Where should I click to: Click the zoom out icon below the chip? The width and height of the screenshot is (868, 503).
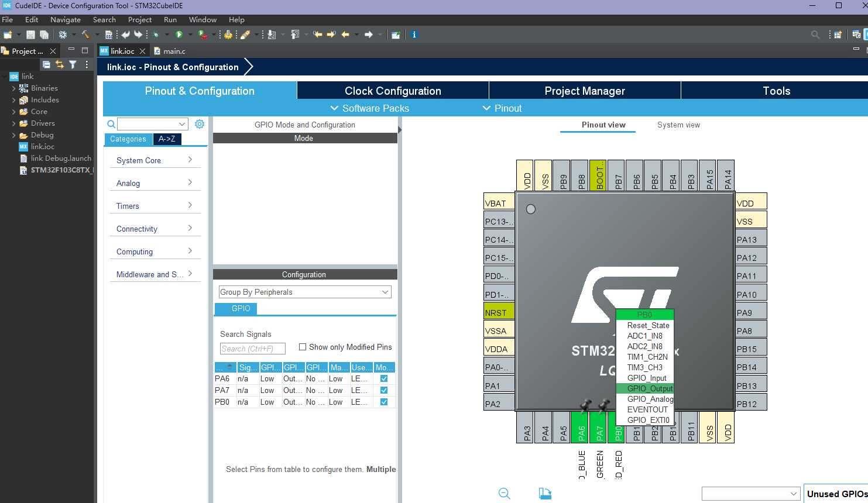(505, 494)
